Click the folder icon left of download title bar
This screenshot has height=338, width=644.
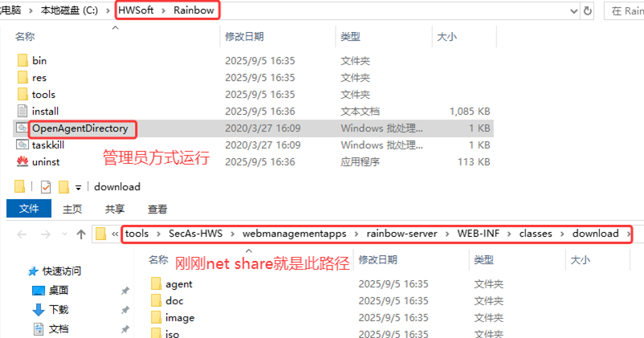19,187
